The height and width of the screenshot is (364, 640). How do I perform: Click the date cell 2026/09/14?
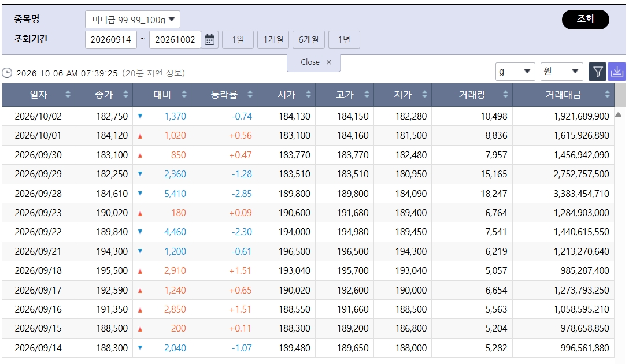pos(38,348)
